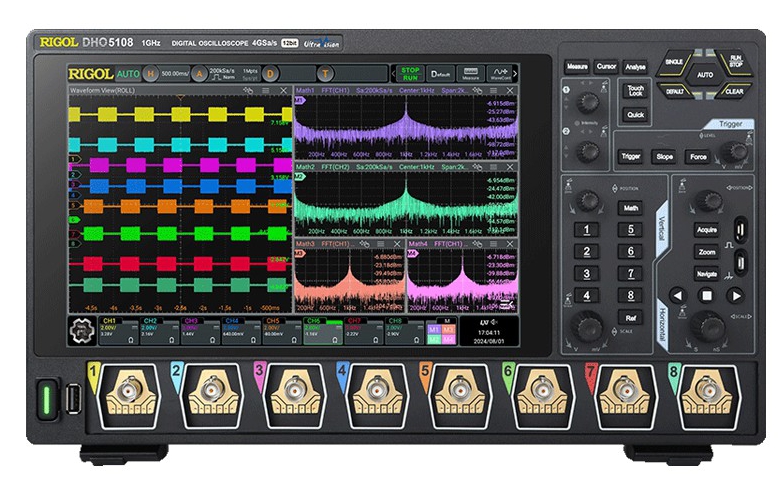Click the vertical SCALE knob

click(587, 326)
